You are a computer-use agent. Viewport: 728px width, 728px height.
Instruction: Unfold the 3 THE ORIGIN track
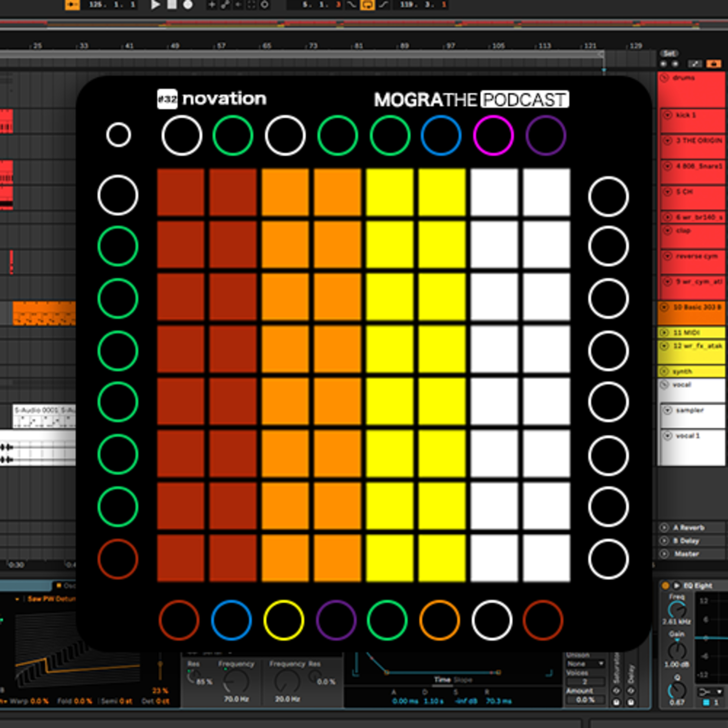tap(668, 141)
